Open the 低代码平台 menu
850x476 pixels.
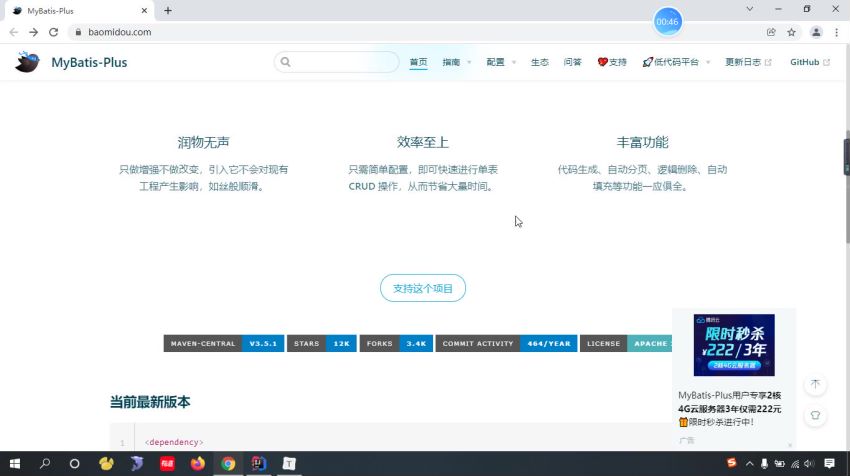point(671,62)
